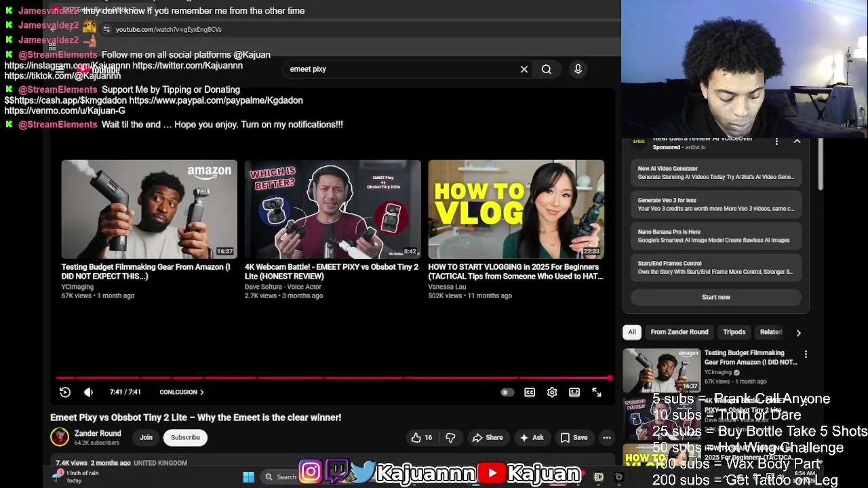Like the video with thumbs up
The height and width of the screenshot is (488, 868).
click(x=422, y=437)
